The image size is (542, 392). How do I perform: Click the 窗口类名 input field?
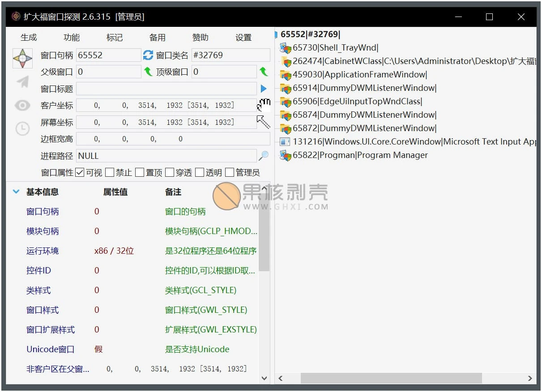pos(230,55)
